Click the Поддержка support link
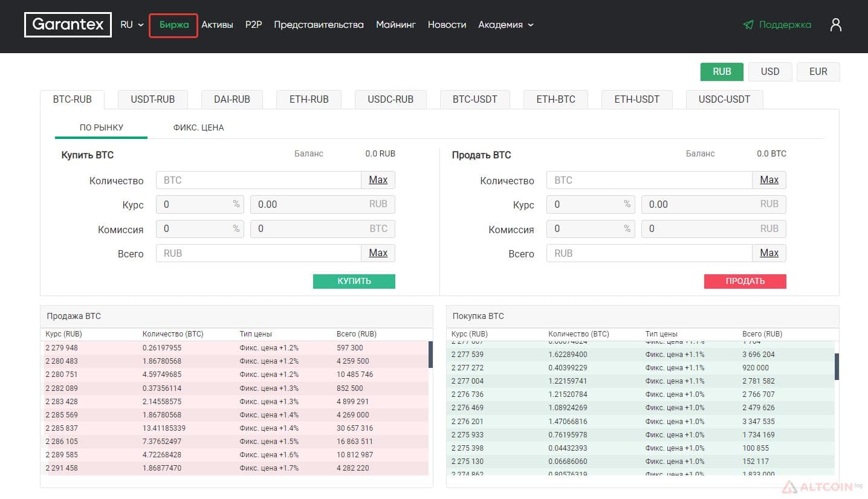Image resolution: width=868 pixels, height=499 pixels. tap(785, 25)
